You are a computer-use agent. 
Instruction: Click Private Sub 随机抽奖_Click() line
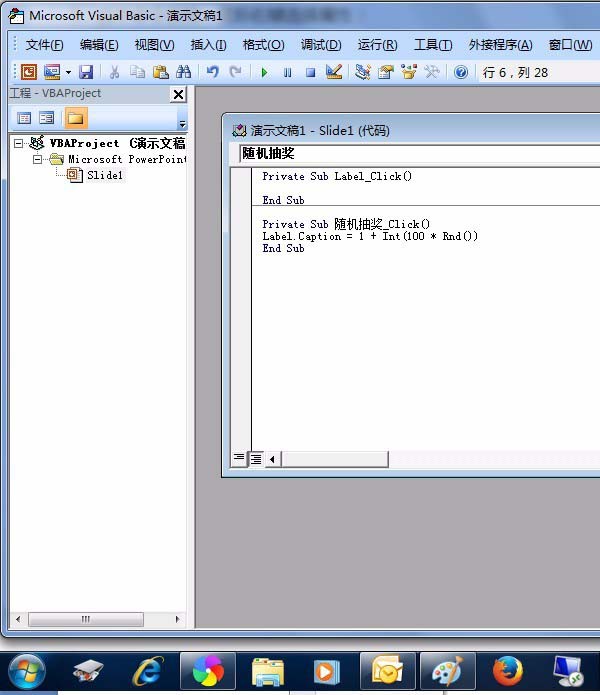(346, 224)
